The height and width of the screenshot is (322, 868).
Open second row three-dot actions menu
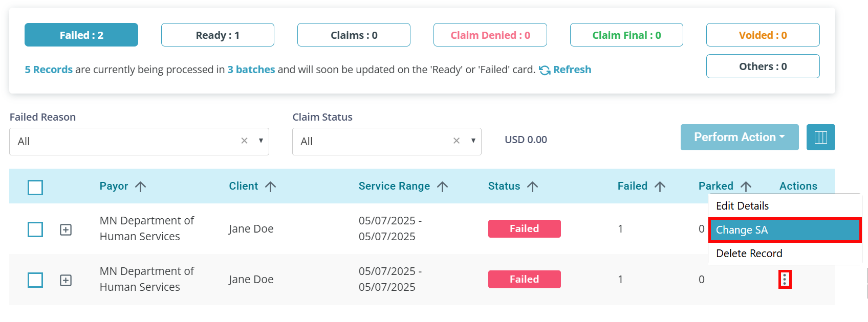[785, 280]
